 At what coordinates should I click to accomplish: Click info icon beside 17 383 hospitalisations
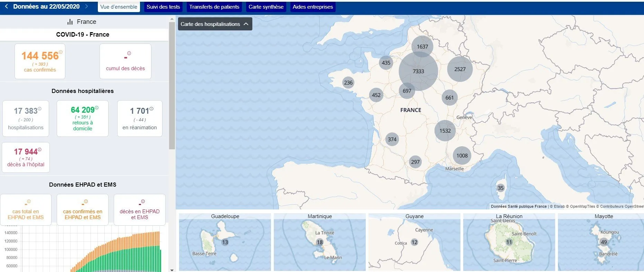(39, 109)
